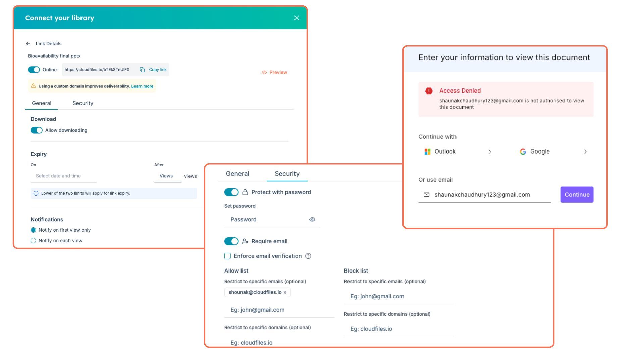
Task: Open the Learn more link
Action: click(x=142, y=86)
